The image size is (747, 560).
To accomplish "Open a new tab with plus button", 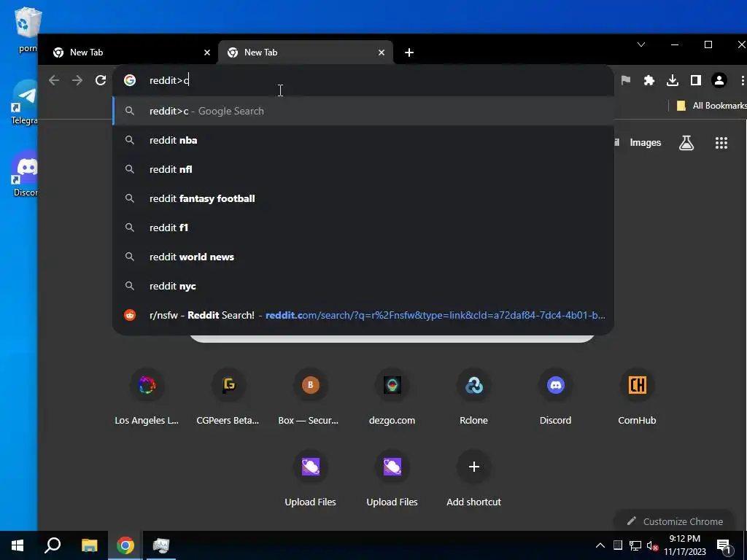I will 409,52.
